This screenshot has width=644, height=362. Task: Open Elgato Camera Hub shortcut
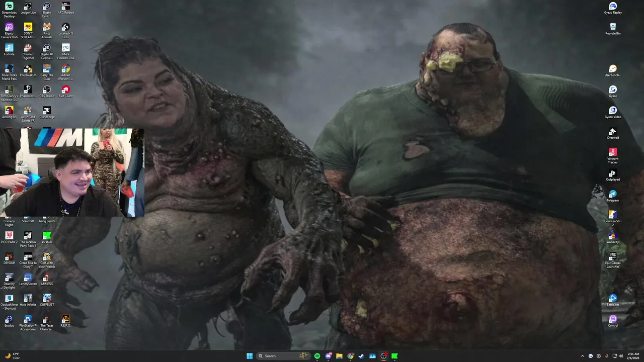pyautogui.click(x=9, y=31)
